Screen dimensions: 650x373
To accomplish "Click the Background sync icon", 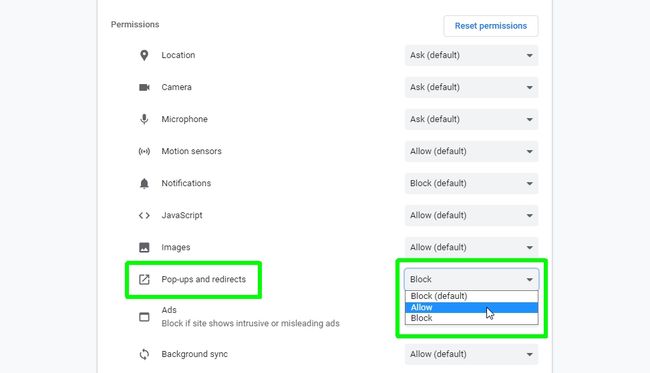I will 144,354.
